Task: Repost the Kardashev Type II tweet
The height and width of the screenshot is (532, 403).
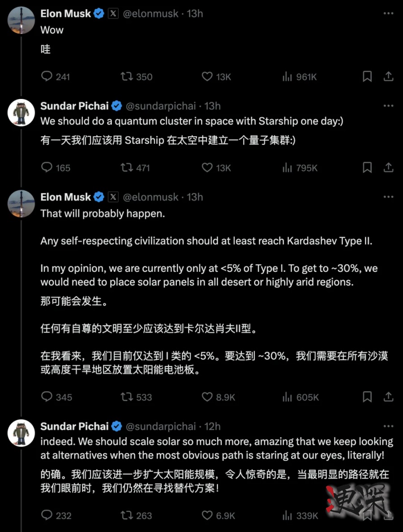Action: coord(127,397)
